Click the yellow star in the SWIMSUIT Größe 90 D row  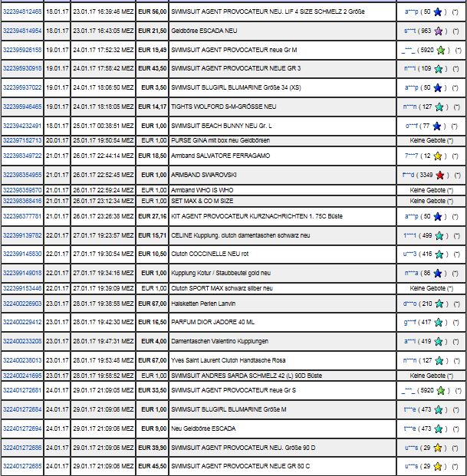point(438,448)
